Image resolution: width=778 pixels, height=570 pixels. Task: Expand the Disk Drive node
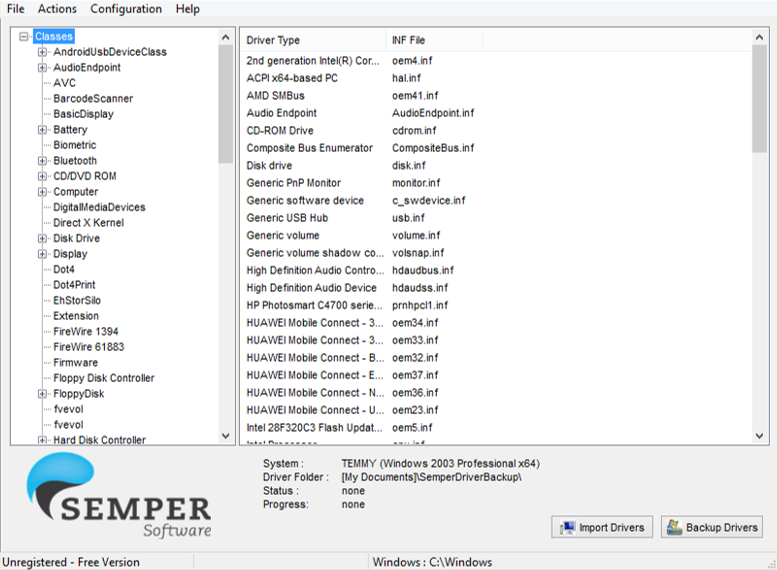[43, 238]
